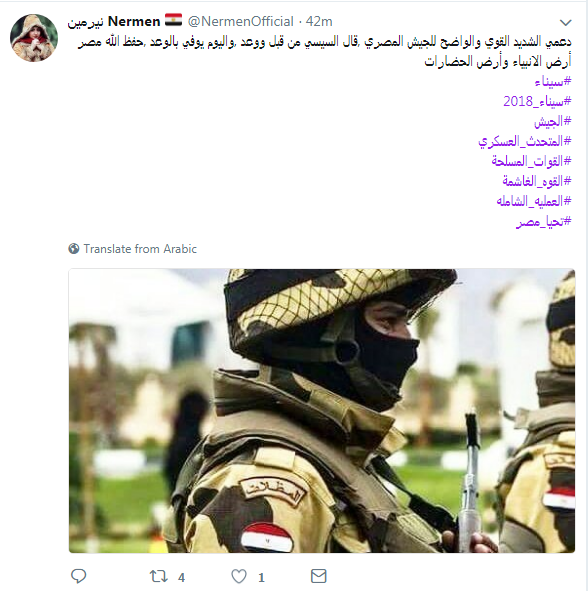Open the #المتحدث_العسكري hashtag

[525, 141]
